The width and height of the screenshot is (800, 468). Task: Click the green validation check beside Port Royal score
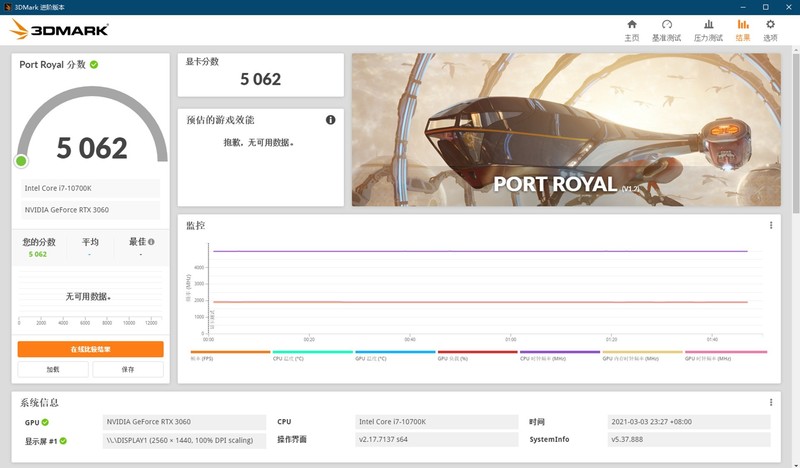[x=94, y=64]
